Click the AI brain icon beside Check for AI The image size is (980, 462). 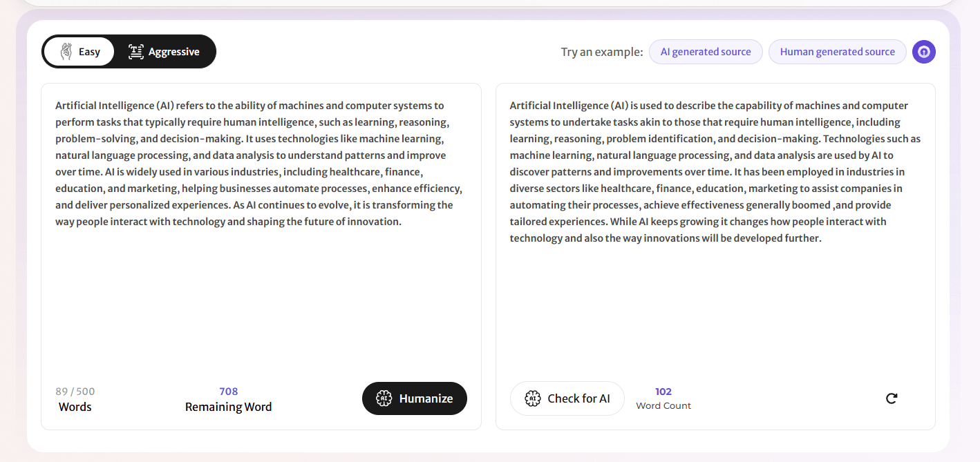[532, 398]
